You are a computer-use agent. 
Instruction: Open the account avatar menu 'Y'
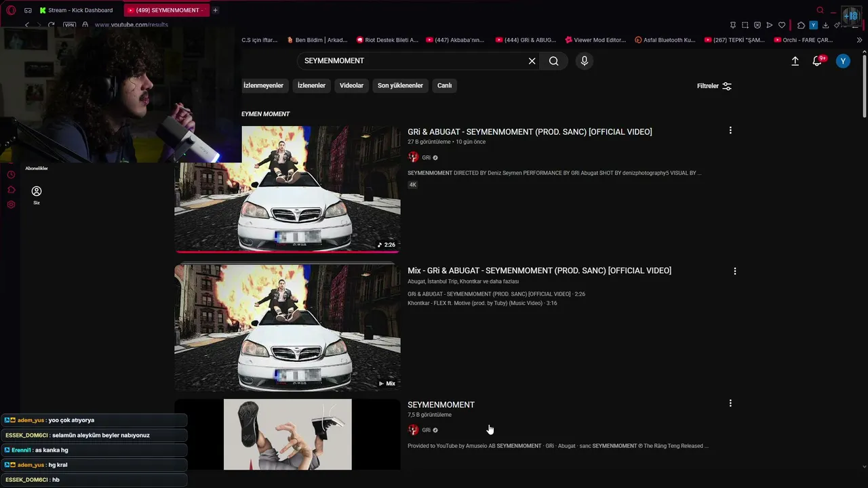[x=843, y=61]
